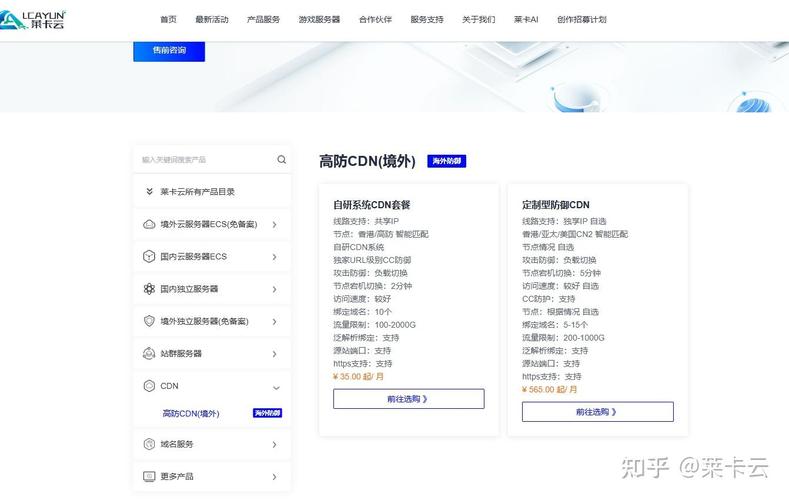The height and width of the screenshot is (500, 789).
Task: Select the 国内独立服务器 category
Action: pyautogui.click(x=212, y=289)
